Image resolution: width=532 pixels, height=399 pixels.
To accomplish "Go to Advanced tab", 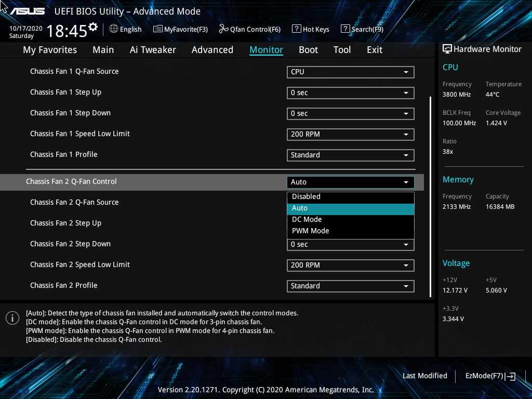I will [212, 50].
